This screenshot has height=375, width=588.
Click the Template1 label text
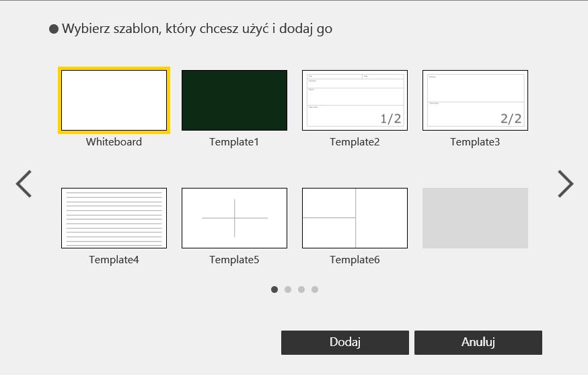pos(234,142)
